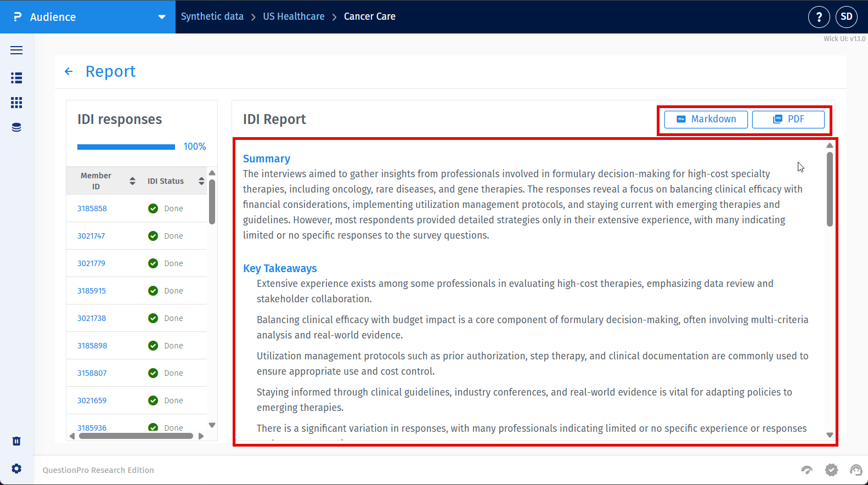Screen dimensions: 868x485
Task: Click the verified badge icon in footer
Action: click(x=832, y=470)
